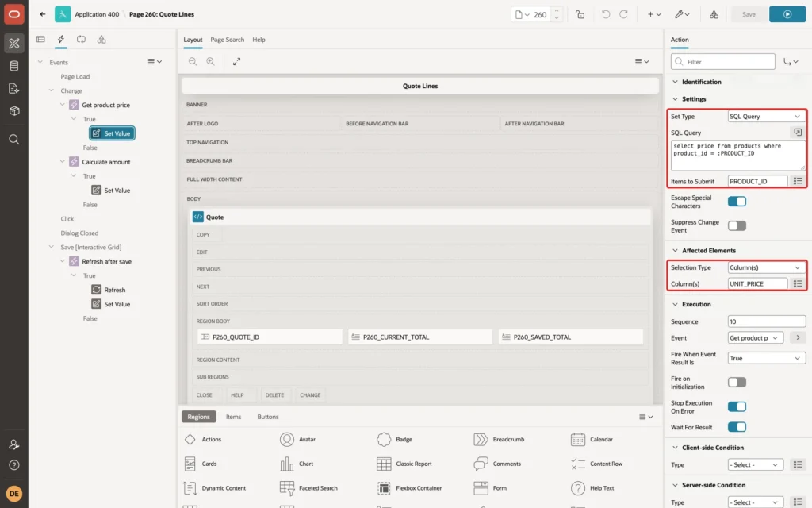This screenshot has height=508, width=812.
Task: Open the Event dropdown
Action: [756, 338]
